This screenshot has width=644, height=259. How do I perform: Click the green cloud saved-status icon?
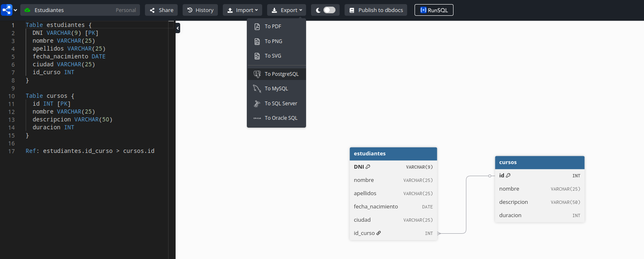pos(28,10)
